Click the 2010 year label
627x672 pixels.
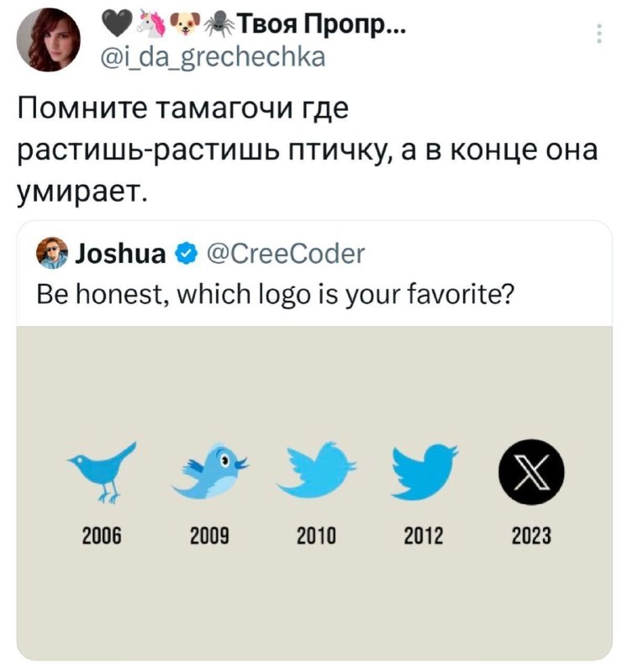click(316, 535)
